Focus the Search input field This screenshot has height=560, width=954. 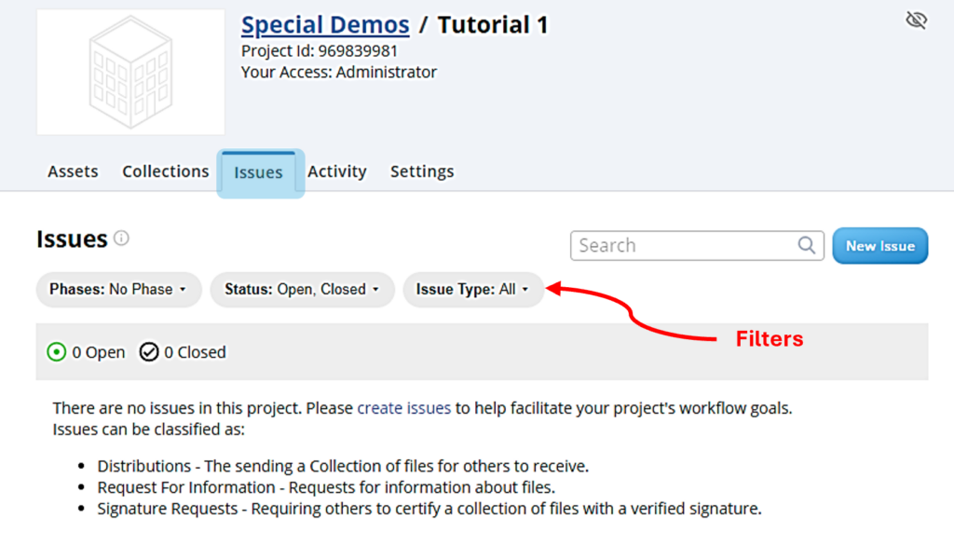(685, 246)
